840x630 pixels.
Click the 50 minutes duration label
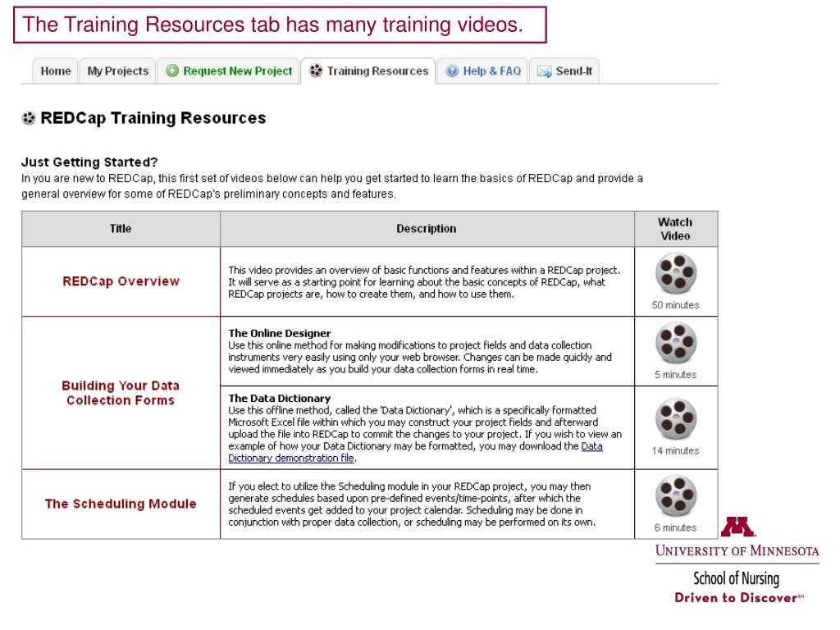pos(676,305)
